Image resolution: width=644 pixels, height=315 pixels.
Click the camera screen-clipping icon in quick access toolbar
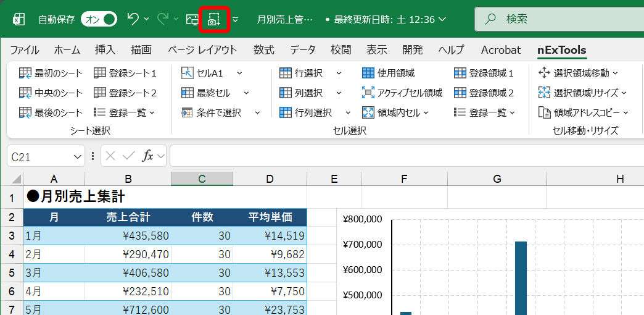(x=214, y=19)
